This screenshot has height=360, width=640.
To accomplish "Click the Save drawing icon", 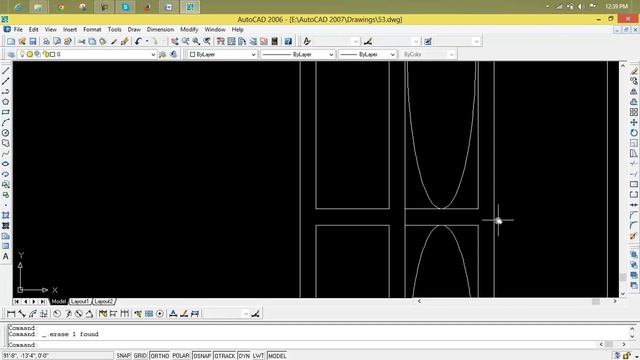I will click(x=33, y=41).
